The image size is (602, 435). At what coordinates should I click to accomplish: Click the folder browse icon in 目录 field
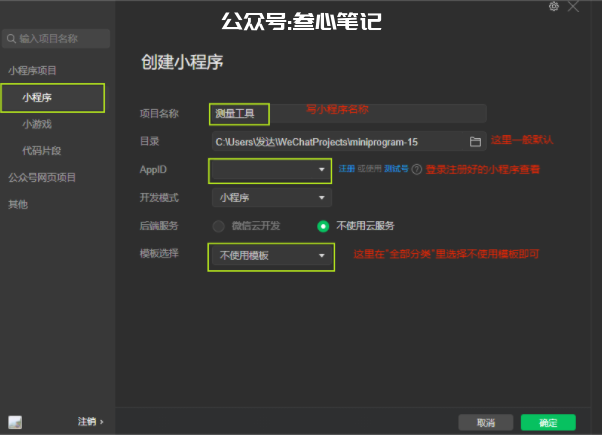click(475, 142)
